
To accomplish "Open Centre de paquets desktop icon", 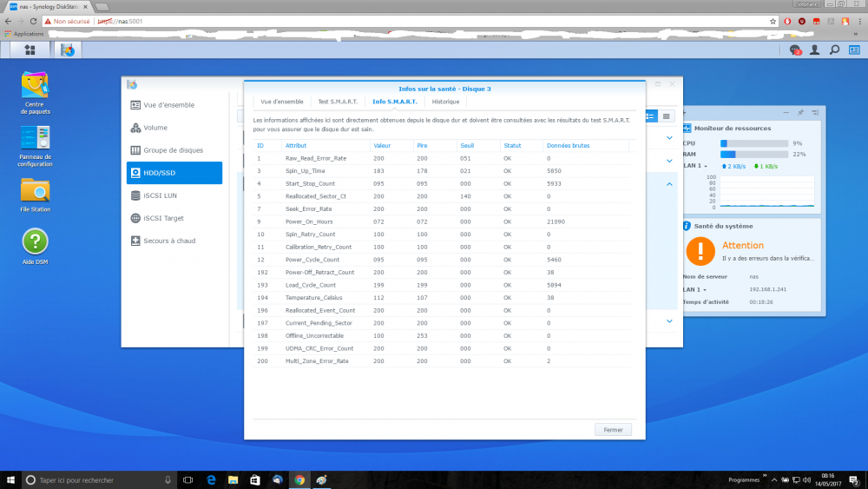I will point(36,85).
